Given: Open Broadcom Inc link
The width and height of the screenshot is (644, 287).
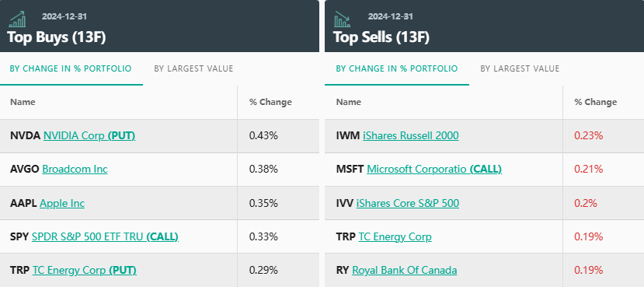Looking at the screenshot, I should (x=75, y=170).
